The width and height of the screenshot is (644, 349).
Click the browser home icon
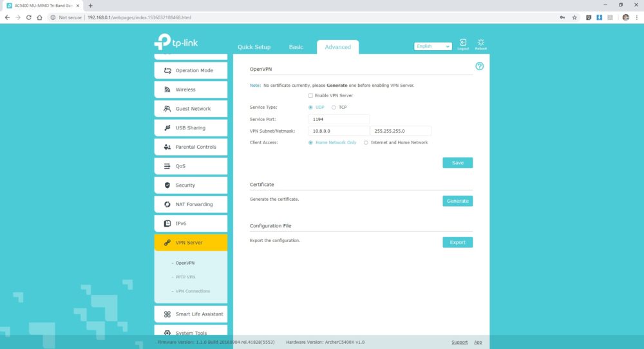(39, 17)
